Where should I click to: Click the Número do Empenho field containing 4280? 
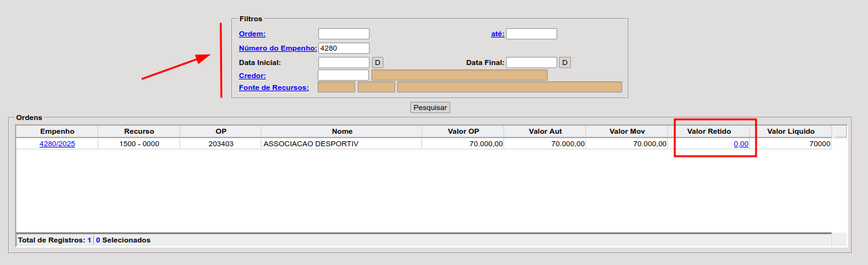click(343, 48)
